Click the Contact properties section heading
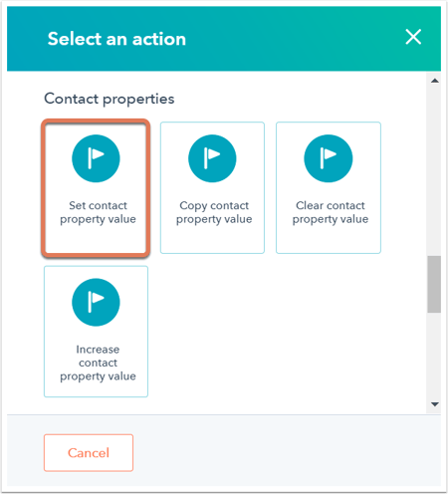 pos(110,99)
